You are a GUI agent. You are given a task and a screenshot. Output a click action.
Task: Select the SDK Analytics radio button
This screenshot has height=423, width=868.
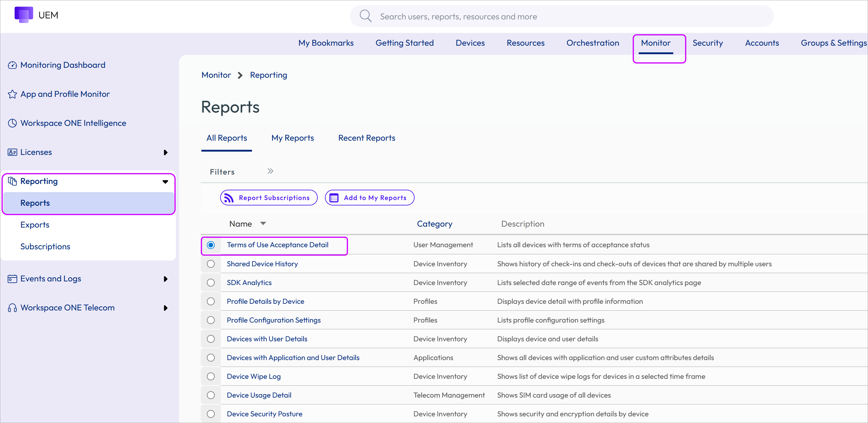coord(211,283)
